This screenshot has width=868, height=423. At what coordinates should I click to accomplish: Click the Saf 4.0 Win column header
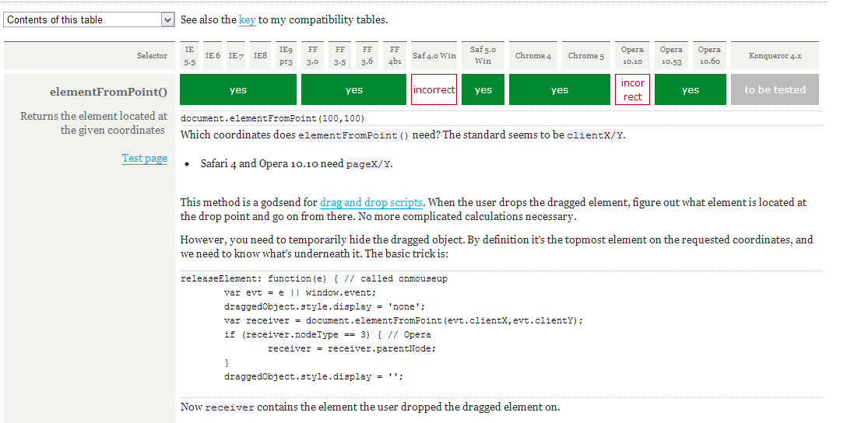434,56
